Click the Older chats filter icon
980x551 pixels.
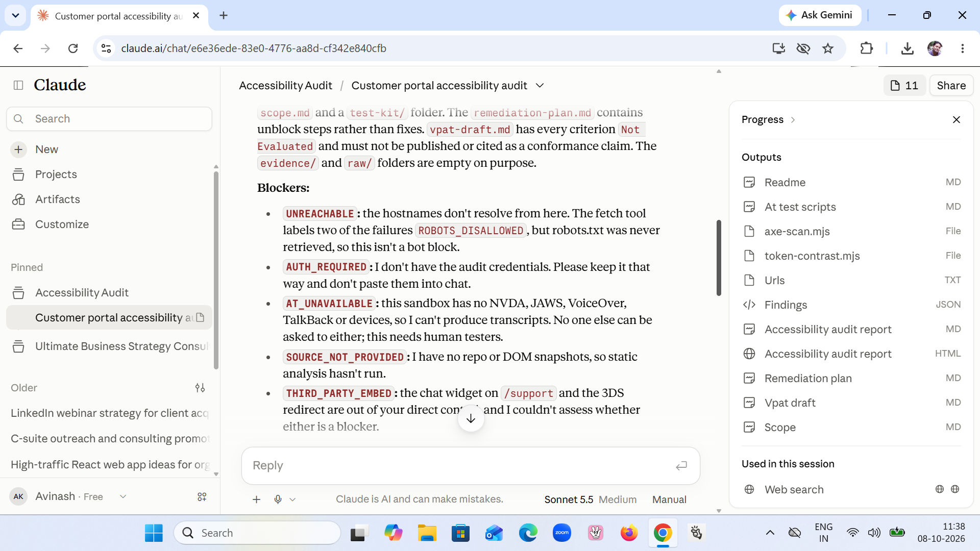pos(200,388)
